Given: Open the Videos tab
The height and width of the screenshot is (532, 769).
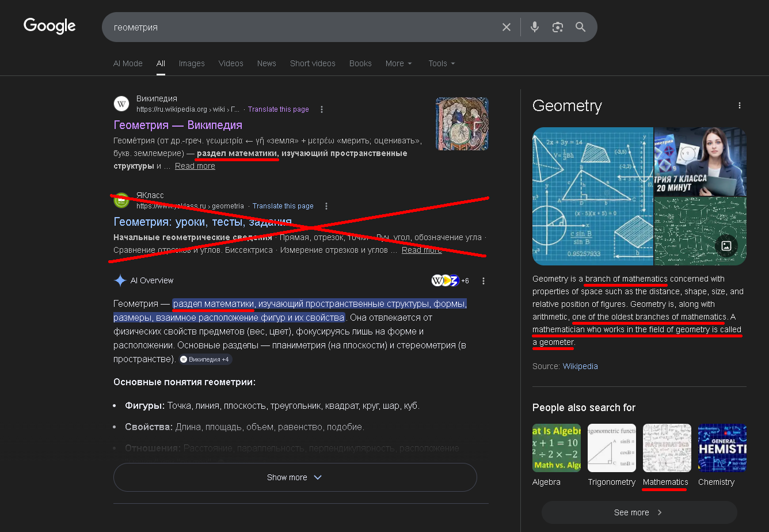Looking at the screenshot, I should [x=231, y=63].
